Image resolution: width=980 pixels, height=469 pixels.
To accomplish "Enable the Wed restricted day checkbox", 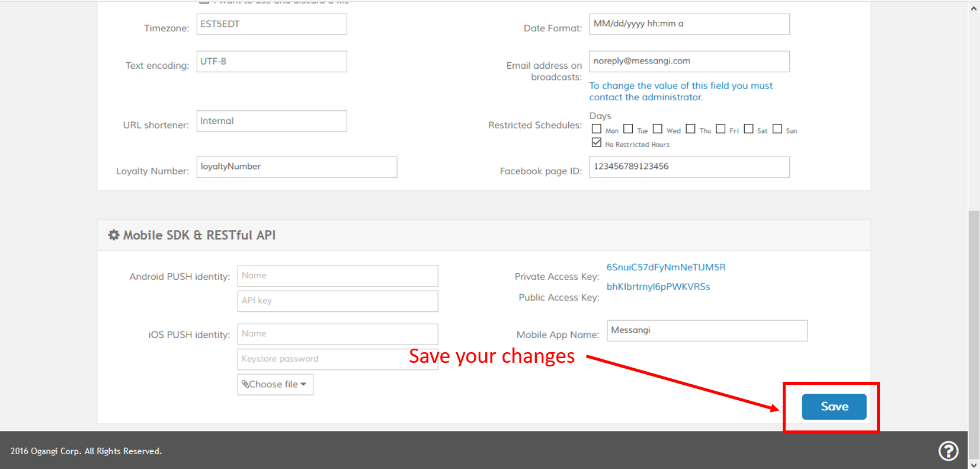I will [x=658, y=129].
